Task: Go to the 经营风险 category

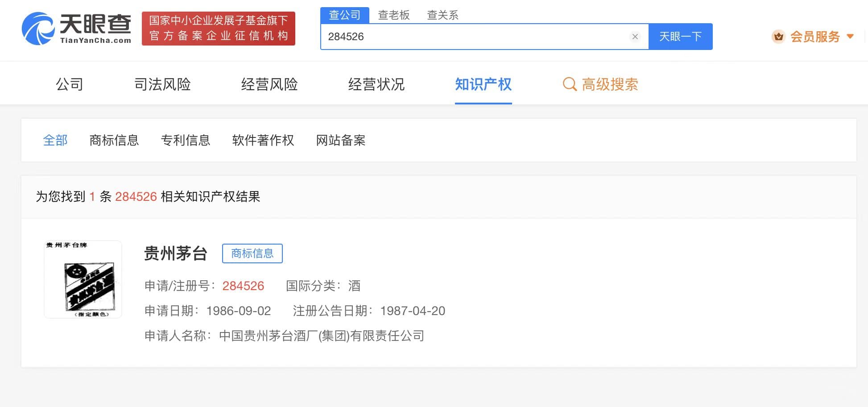Action: [269, 84]
